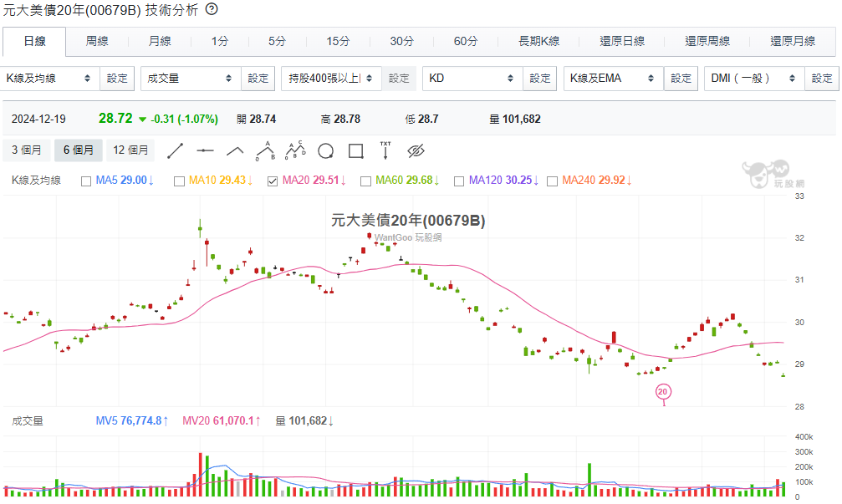Viewport: 842px width, 504px height.
Task: Select the circle drawing tool
Action: coord(325,151)
